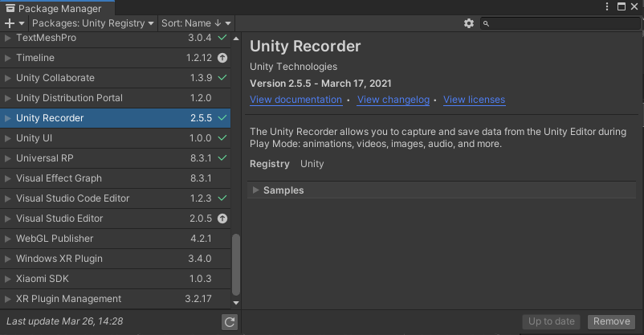644x335 pixels.
Task: Click the Universal RP installed checkmark
Action: point(222,157)
